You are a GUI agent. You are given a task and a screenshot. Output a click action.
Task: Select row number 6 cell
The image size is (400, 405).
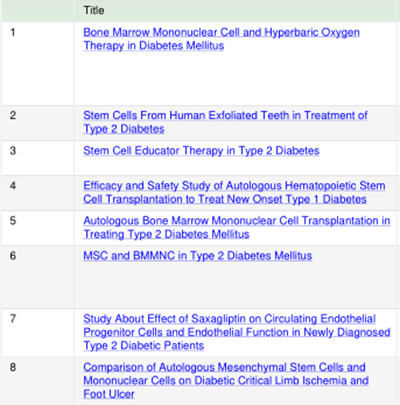pos(37,277)
